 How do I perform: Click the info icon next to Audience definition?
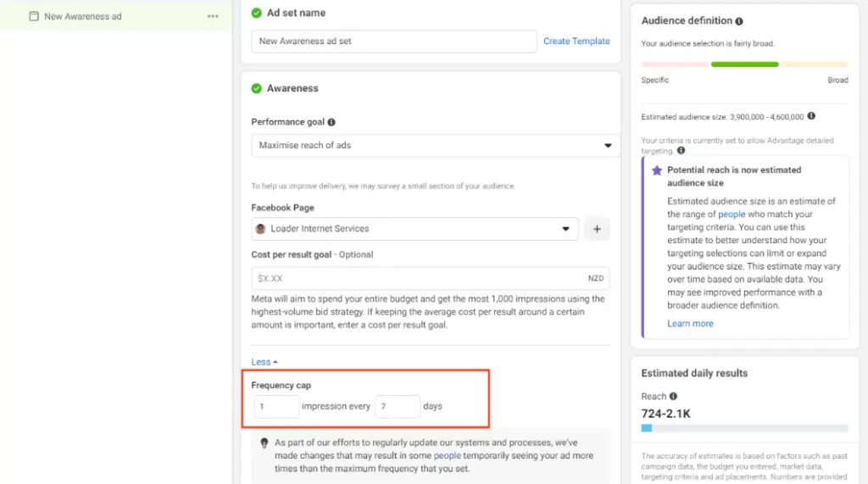pos(739,21)
